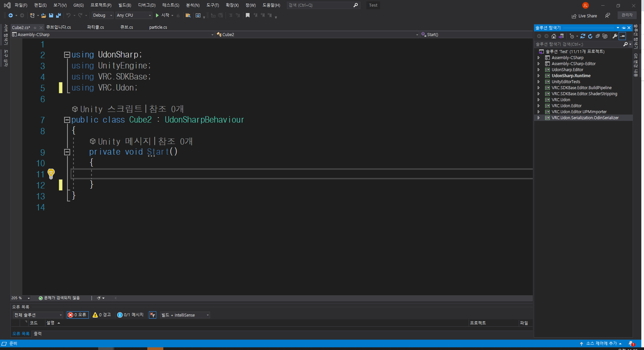This screenshot has width=644, height=350.
Task: Open Properties wrench icon in Solution Explorer
Action: click(x=615, y=36)
